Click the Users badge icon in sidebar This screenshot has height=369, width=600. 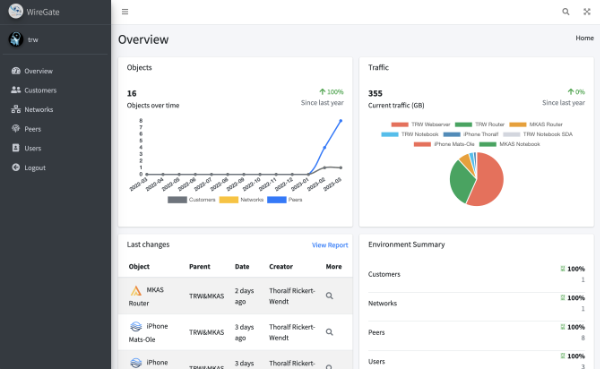tap(16, 148)
